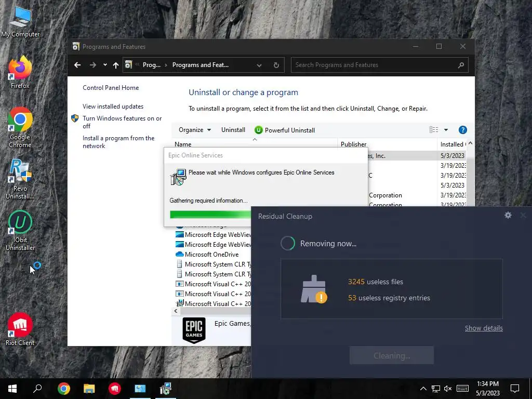532x399 pixels.
Task: Open Programs and Features help
Action: click(x=463, y=130)
